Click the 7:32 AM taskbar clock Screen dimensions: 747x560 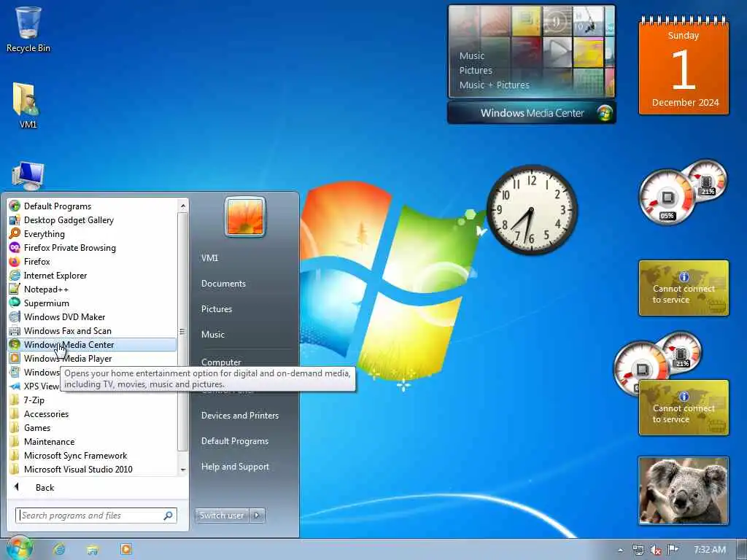click(x=710, y=550)
